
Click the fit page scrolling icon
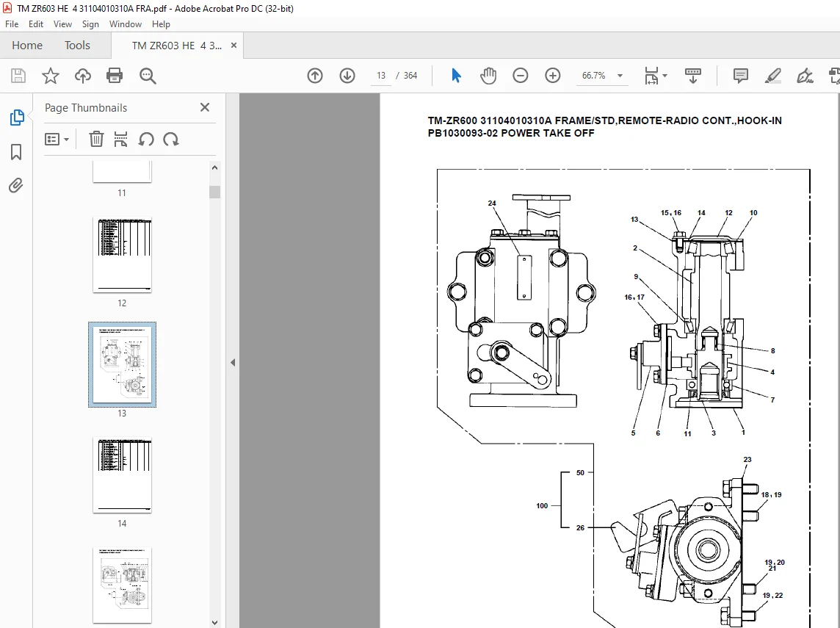651,76
